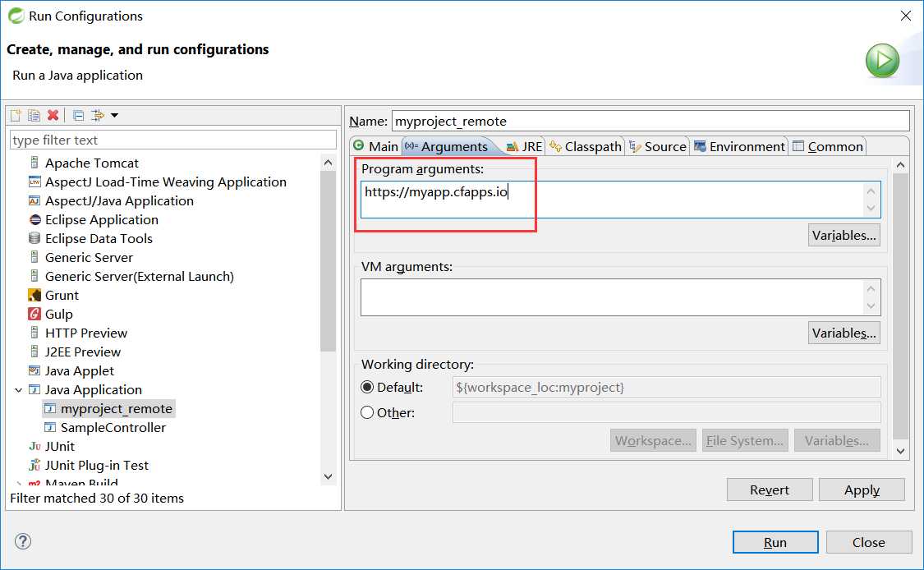Click the JUnit Plug-in Test icon
This screenshot has height=570, width=924.
[34, 465]
